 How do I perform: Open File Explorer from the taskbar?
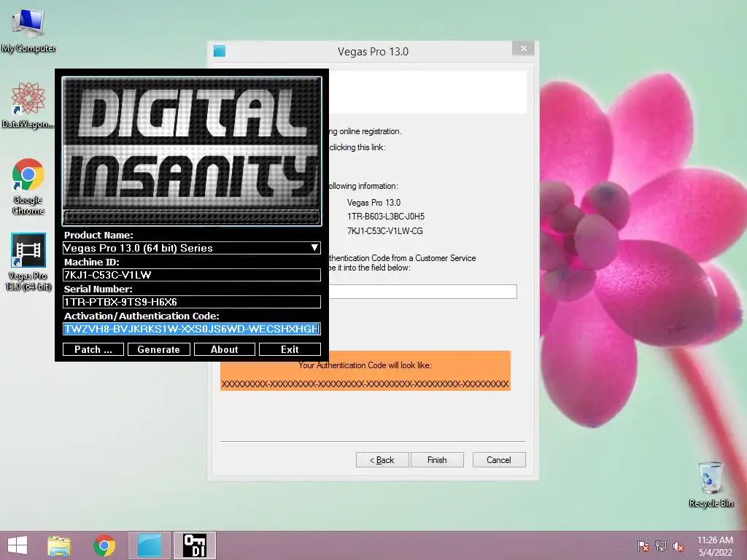[x=59, y=545]
